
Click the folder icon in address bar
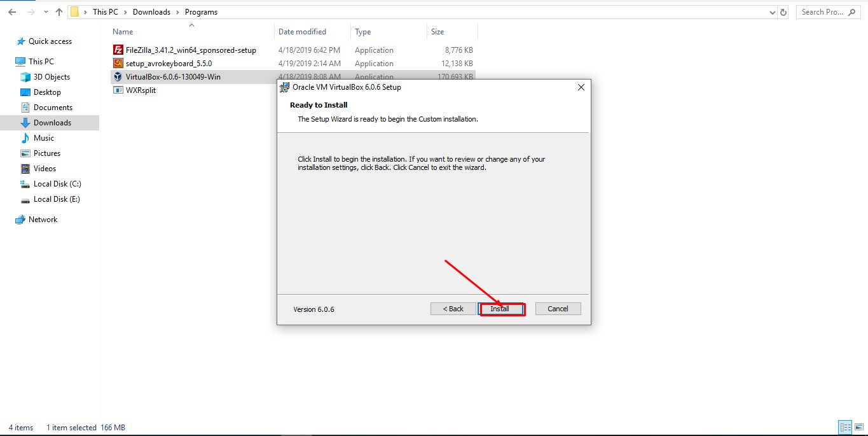point(75,12)
